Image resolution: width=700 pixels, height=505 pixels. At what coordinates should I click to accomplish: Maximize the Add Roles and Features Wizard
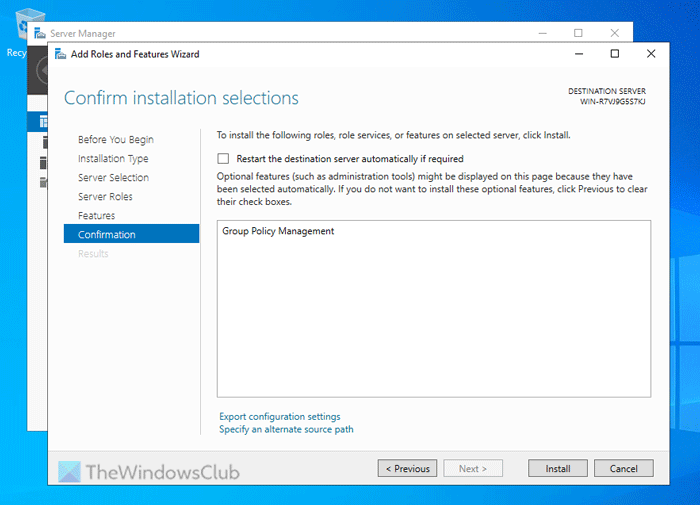tap(615, 54)
